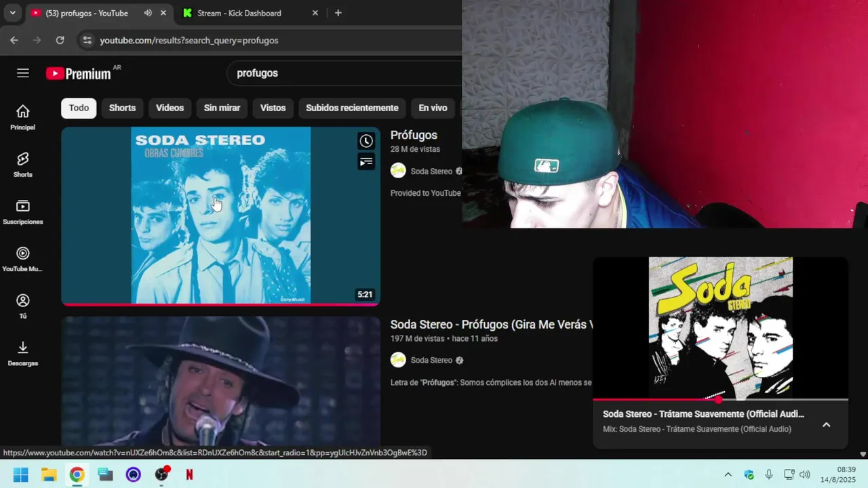Close the Stream - Kick Dashboard tab
This screenshot has height=488, width=868.
point(315,13)
